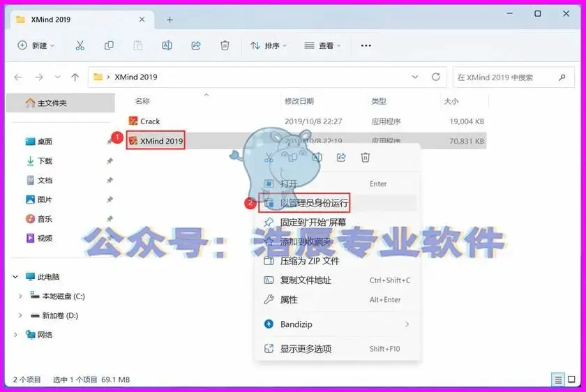Image resolution: width=586 pixels, height=392 pixels.
Task: Choose 显示更多选项 in the context menu
Action: click(x=338, y=349)
